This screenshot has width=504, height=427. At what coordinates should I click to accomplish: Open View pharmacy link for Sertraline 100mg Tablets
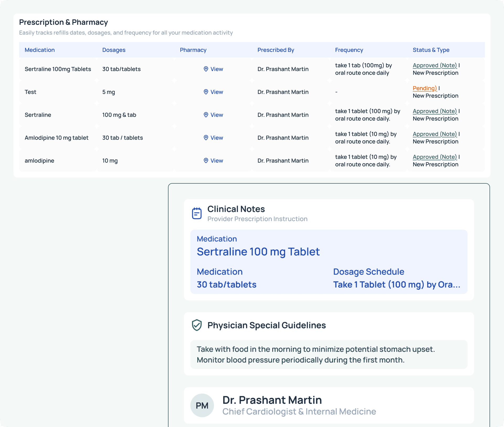[217, 69]
